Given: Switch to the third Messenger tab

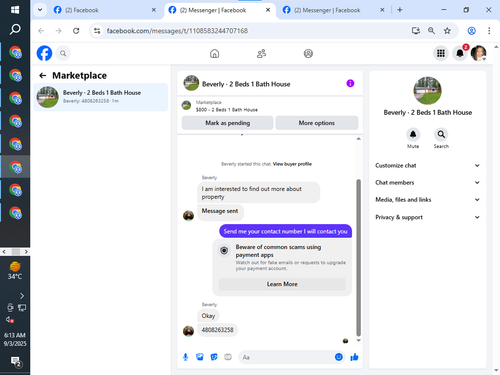Looking at the screenshot, I should tap(334, 10).
